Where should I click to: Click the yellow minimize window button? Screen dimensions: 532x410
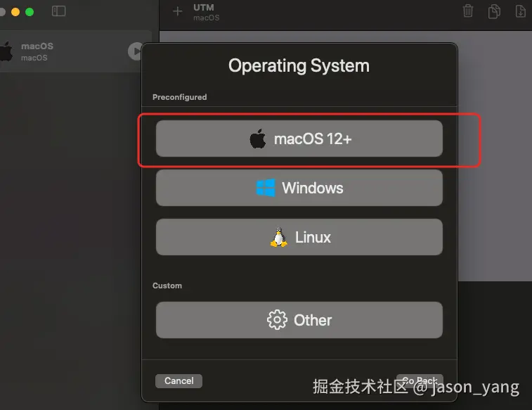15,12
